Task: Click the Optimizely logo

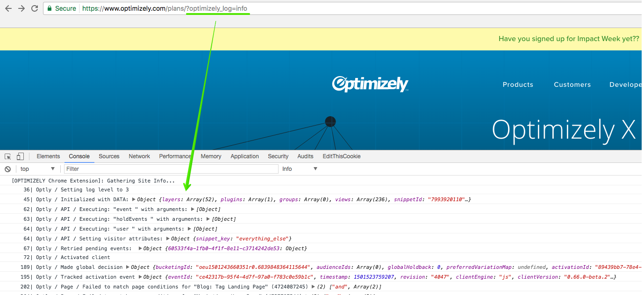Action: tap(370, 84)
